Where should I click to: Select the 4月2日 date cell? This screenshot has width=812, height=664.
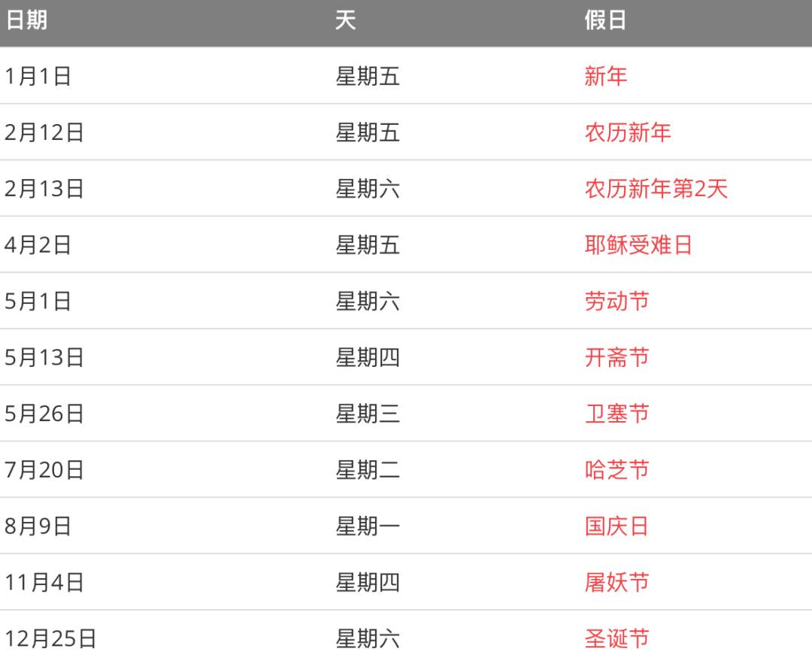pyautogui.click(x=38, y=245)
